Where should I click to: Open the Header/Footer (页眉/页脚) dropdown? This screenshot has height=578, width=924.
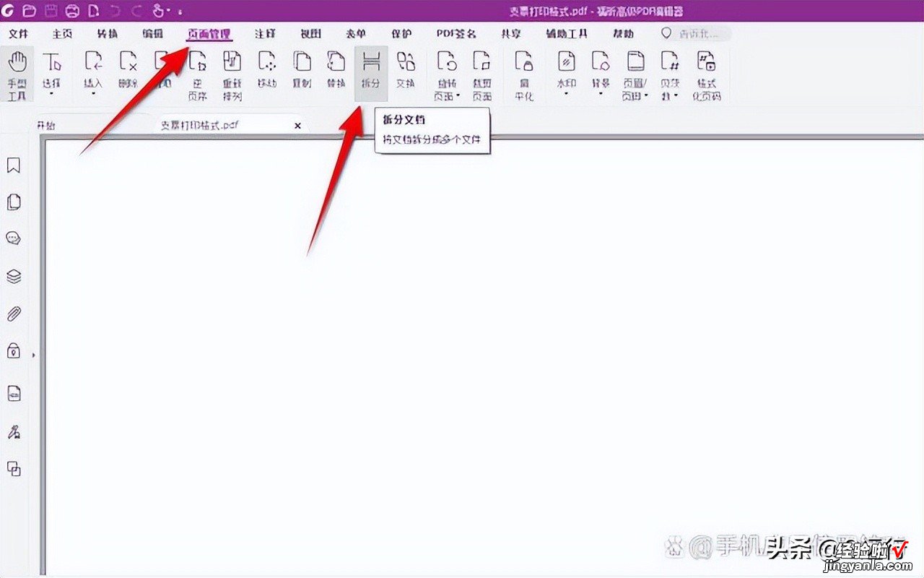click(x=646, y=96)
